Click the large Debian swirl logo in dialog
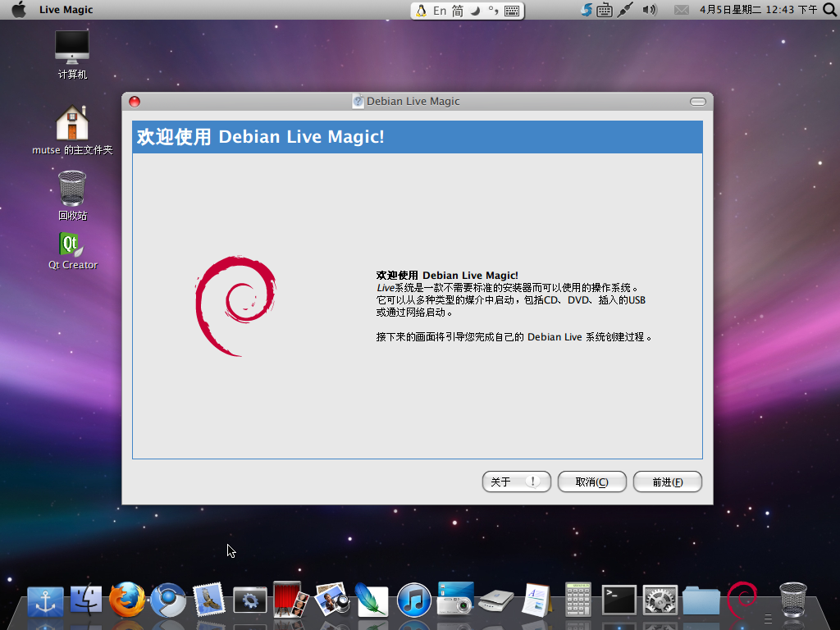Image resolution: width=840 pixels, height=630 pixels. pyautogui.click(x=235, y=306)
